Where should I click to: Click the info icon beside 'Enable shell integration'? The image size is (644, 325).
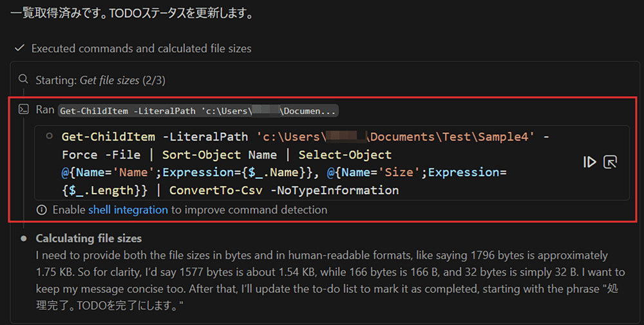41,210
